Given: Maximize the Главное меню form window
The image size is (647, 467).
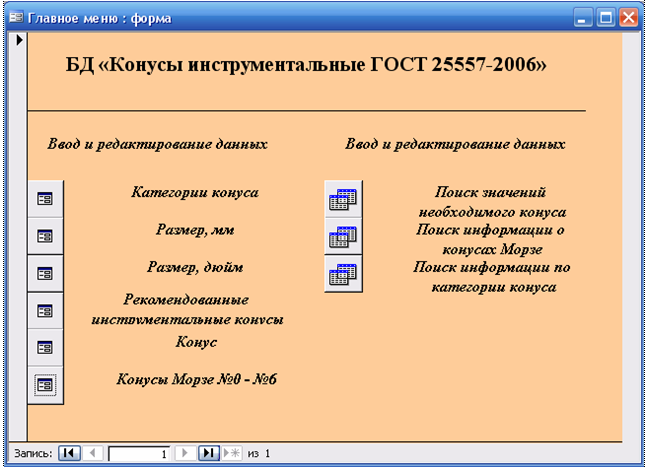Looking at the screenshot, I should (x=606, y=18).
